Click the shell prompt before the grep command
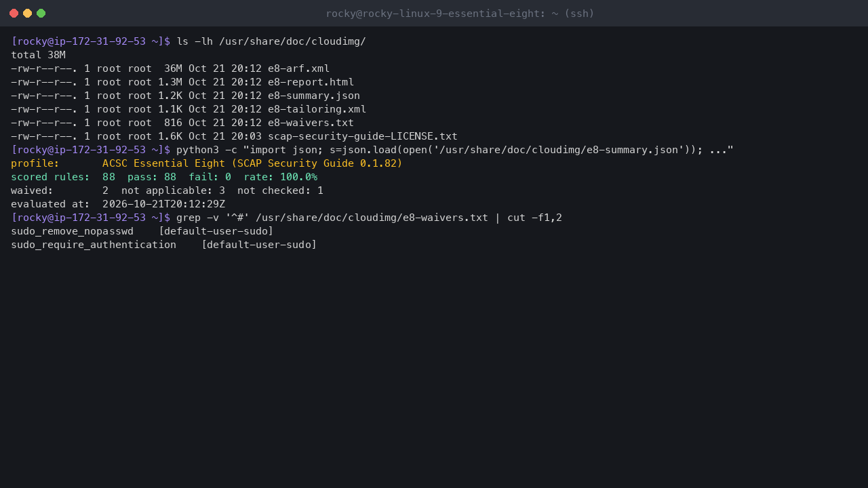The width and height of the screenshot is (868, 488). coord(90,218)
